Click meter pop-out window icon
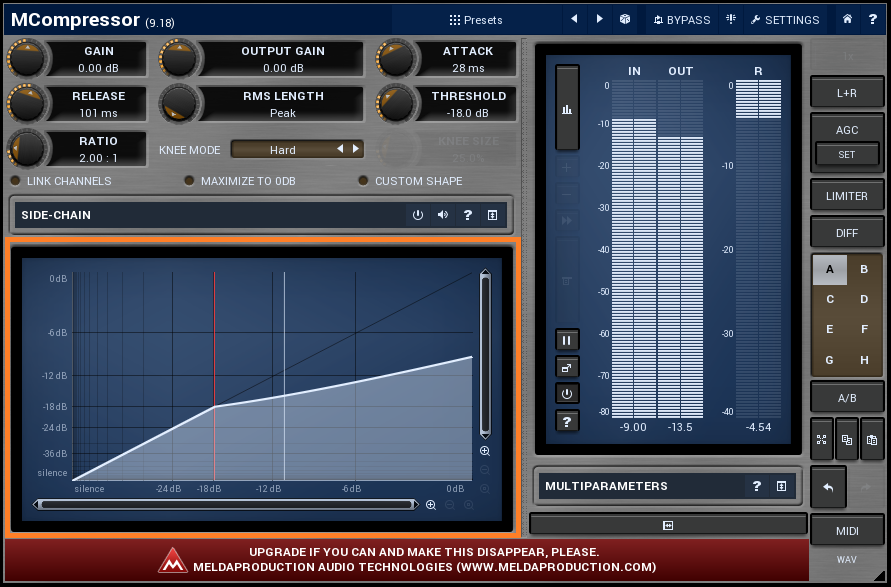 coord(567,368)
